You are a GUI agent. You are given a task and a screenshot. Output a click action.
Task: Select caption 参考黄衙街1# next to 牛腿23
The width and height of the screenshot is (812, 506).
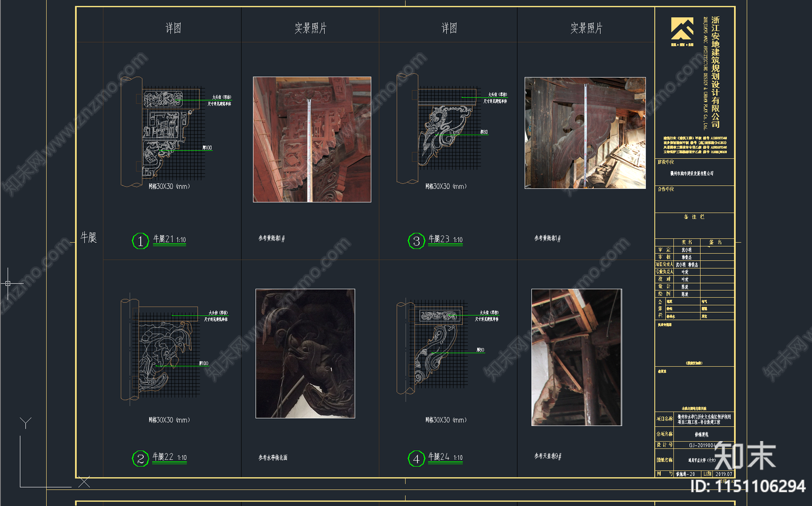click(547, 238)
